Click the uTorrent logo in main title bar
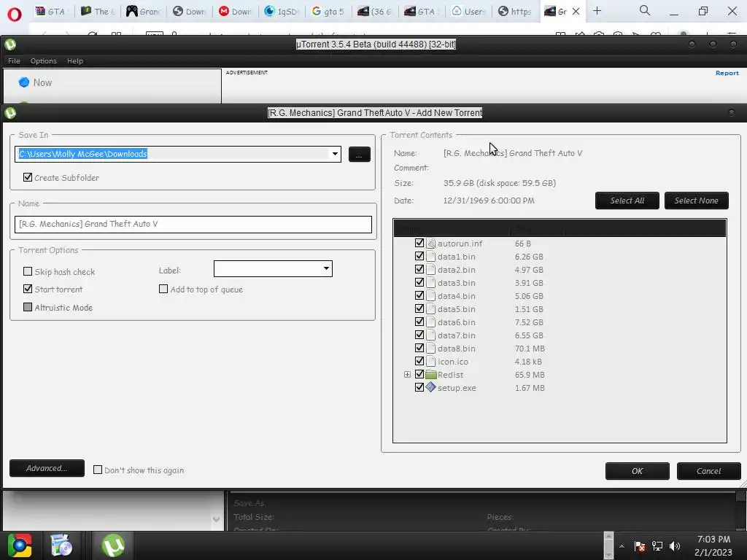This screenshot has width=747, height=560. 10,44
